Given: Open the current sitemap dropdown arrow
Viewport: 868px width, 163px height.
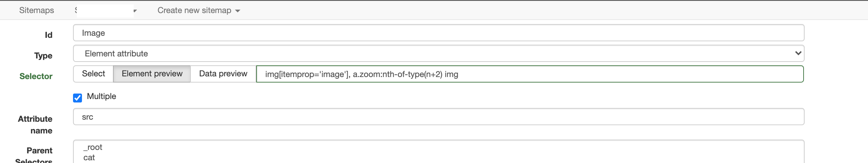Looking at the screenshot, I should pyautogui.click(x=135, y=11).
